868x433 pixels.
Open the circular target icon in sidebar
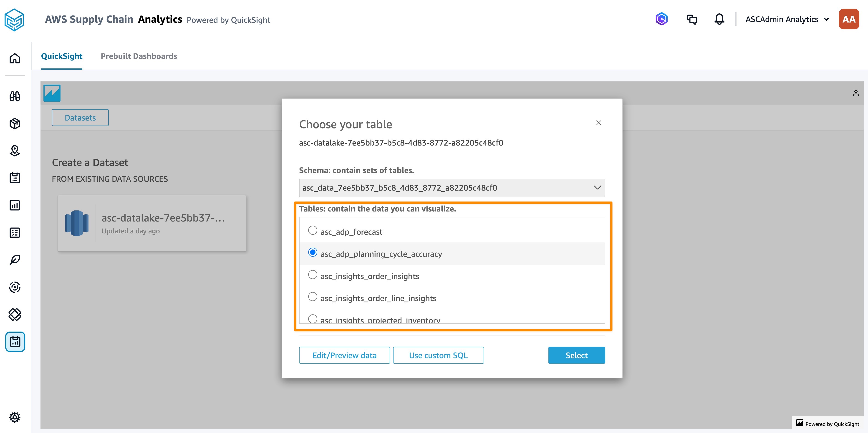[15, 287]
